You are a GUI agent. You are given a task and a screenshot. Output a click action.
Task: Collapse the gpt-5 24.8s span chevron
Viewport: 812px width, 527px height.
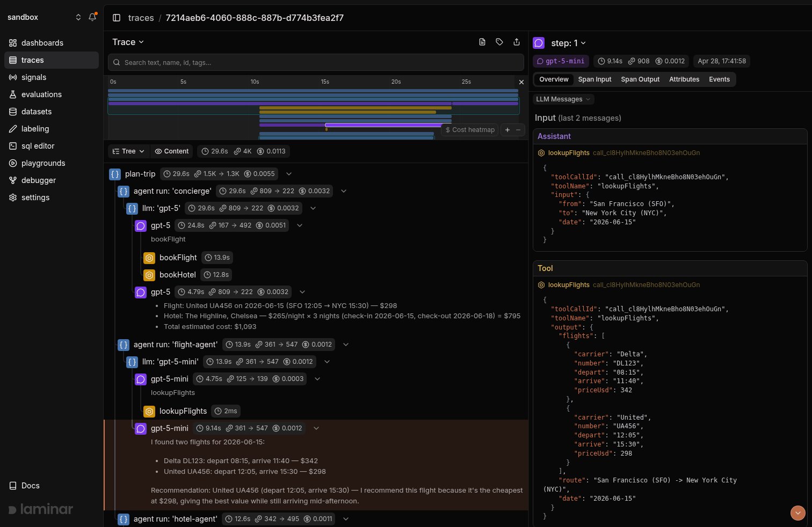coord(300,225)
